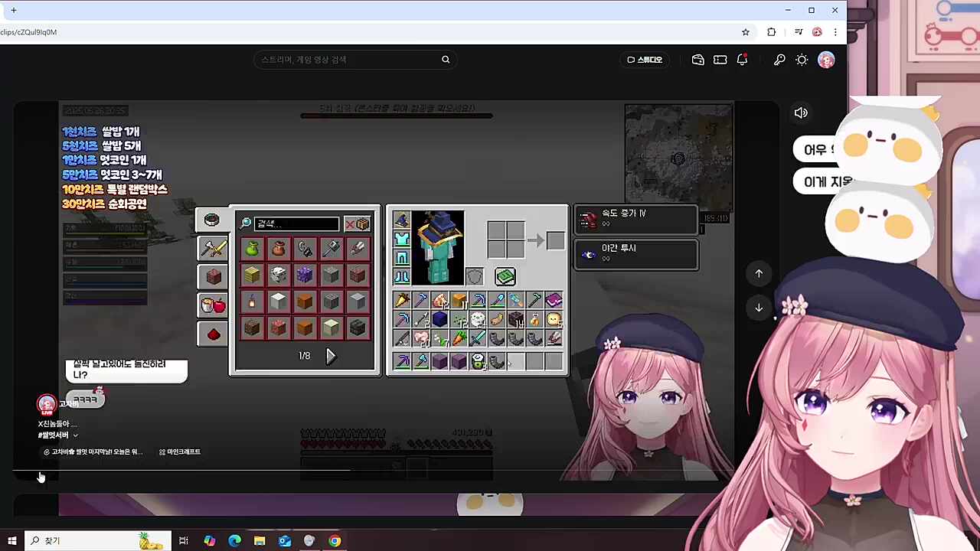Go to next clip with down arrow

pyautogui.click(x=759, y=308)
